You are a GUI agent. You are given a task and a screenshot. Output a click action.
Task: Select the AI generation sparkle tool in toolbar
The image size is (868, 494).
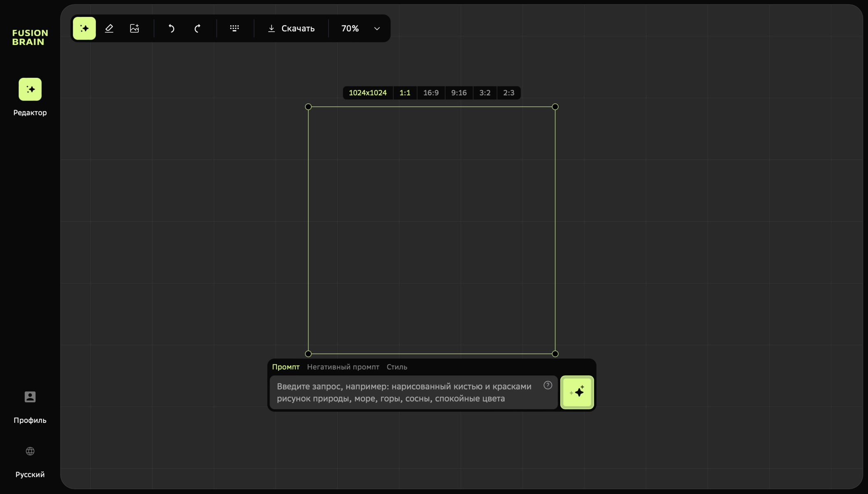pyautogui.click(x=84, y=28)
